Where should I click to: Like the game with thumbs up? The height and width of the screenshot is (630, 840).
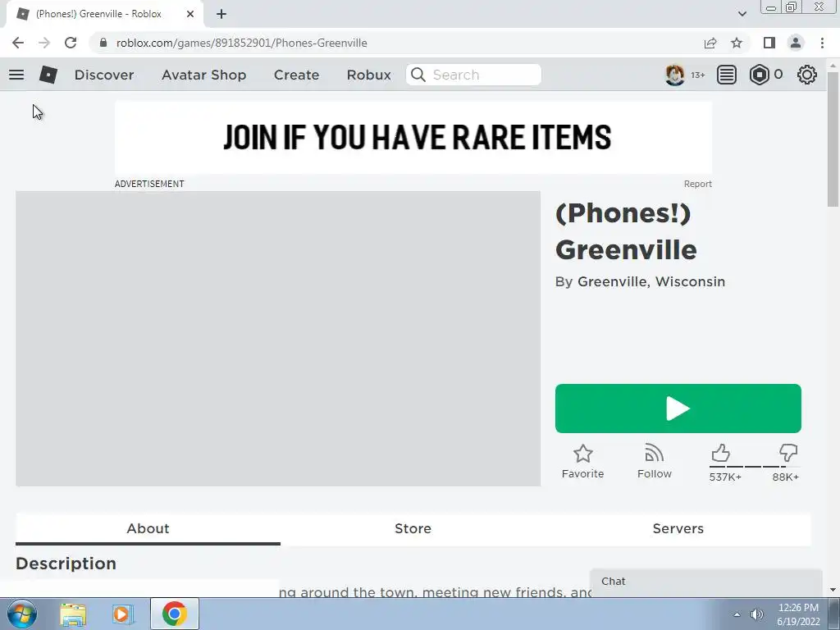[720, 453]
